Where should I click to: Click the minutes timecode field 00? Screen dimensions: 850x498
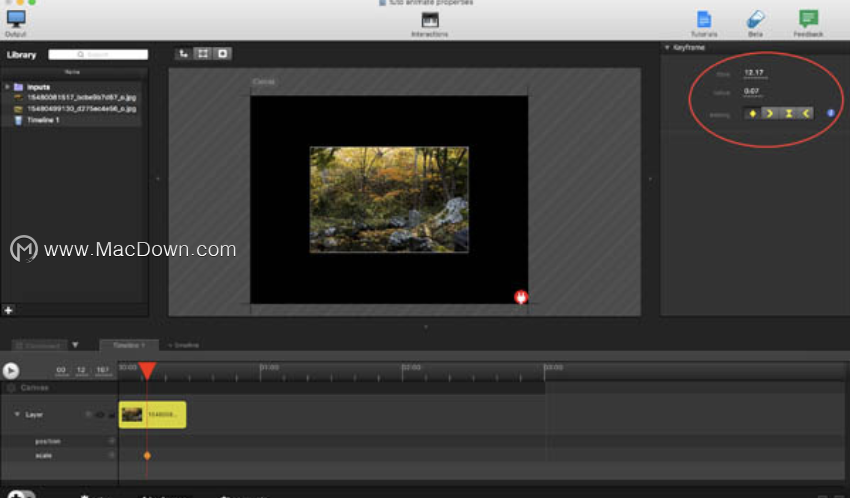click(61, 370)
